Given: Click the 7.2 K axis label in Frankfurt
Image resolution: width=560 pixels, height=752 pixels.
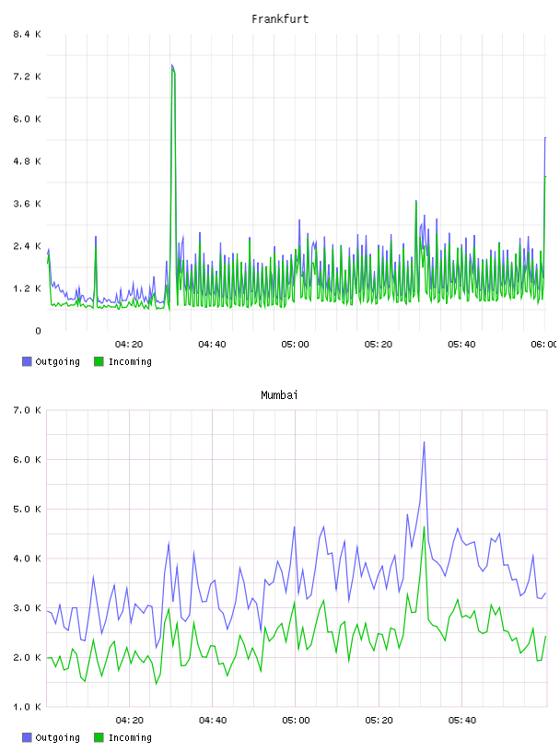Looking at the screenshot, I should click(x=28, y=76).
